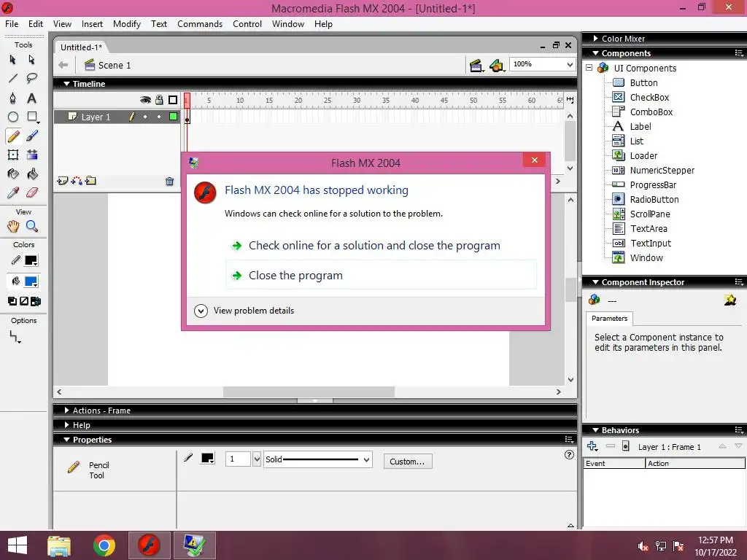Screen dimensions: 747x560
Task: Select the Eraser tool
Action: pyautogui.click(x=32, y=192)
